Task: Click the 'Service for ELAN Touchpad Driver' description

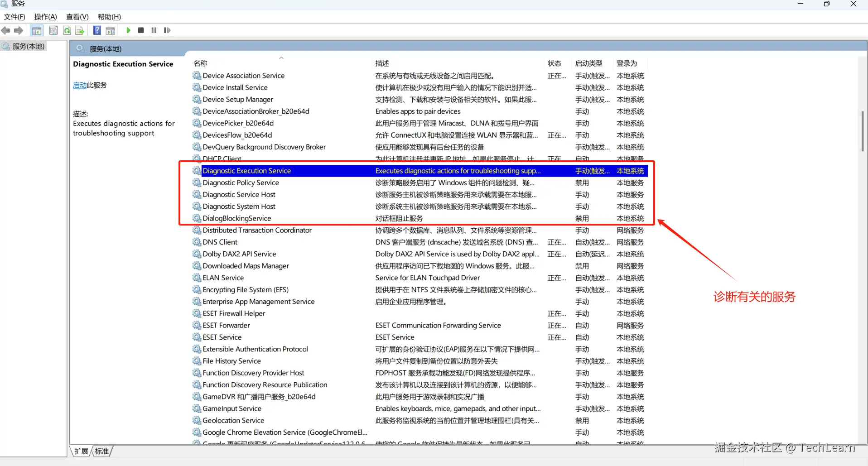Action: (x=428, y=278)
